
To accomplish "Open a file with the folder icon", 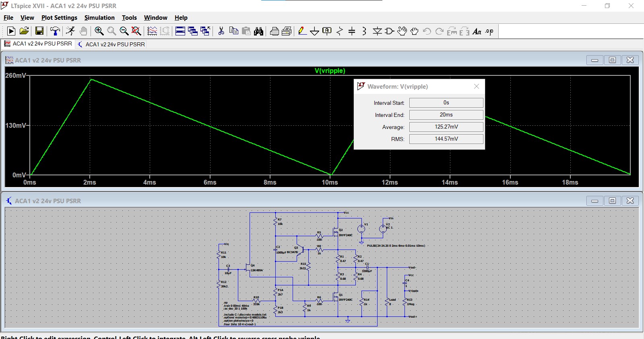I will tap(24, 31).
